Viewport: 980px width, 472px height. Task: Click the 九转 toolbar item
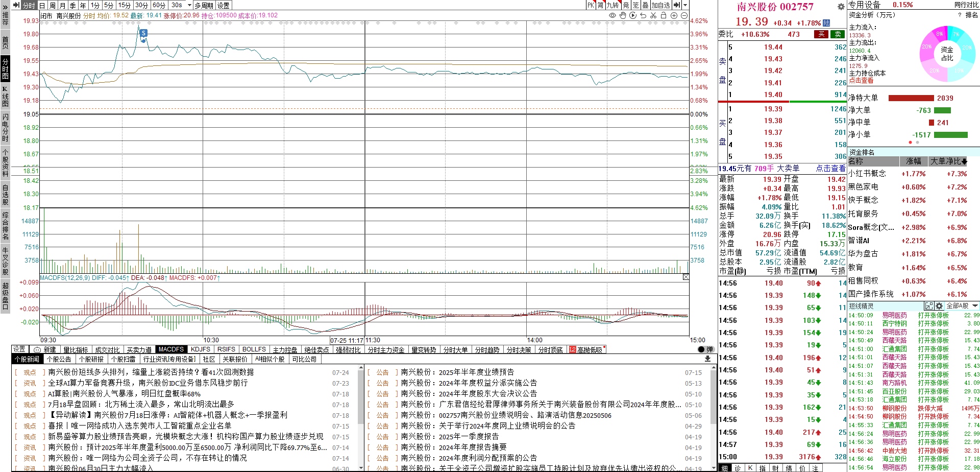click(612, 5)
